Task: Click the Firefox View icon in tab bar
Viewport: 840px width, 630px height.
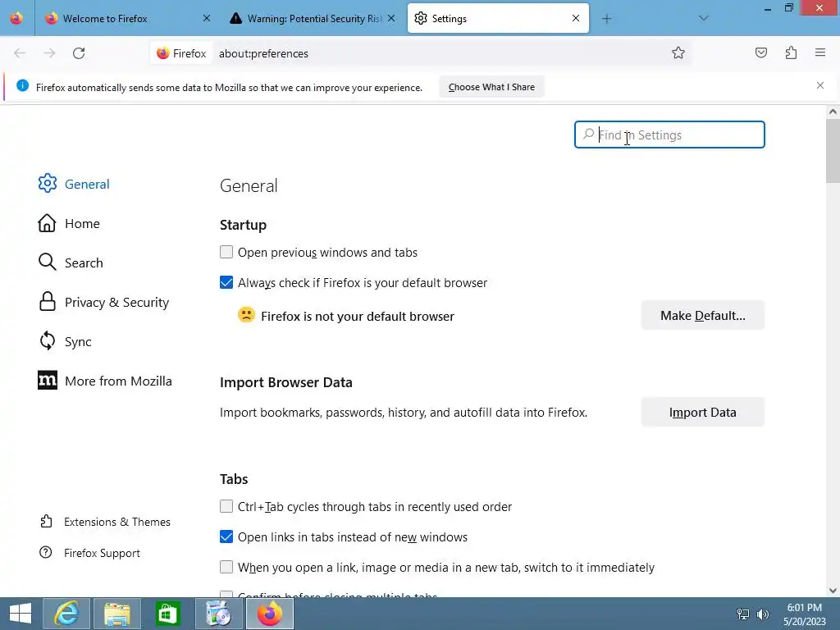Action: point(16,18)
